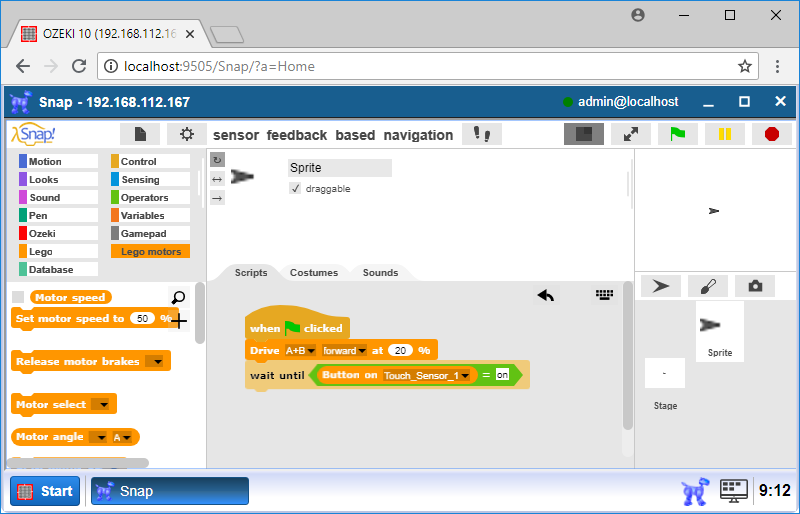Open the forward direction dropdown in Drive block
The width and height of the screenshot is (800, 514).
click(344, 350)
